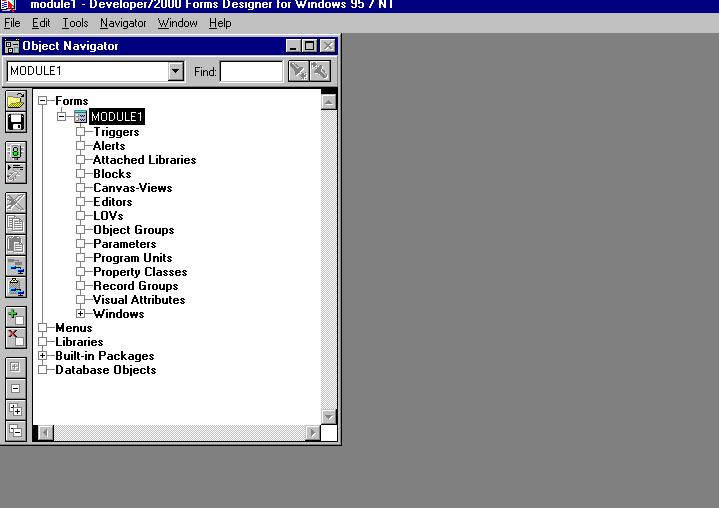This screenshot has height=508, width=719.
Task: Click the Paste clipboard icon
Action: 16,244
